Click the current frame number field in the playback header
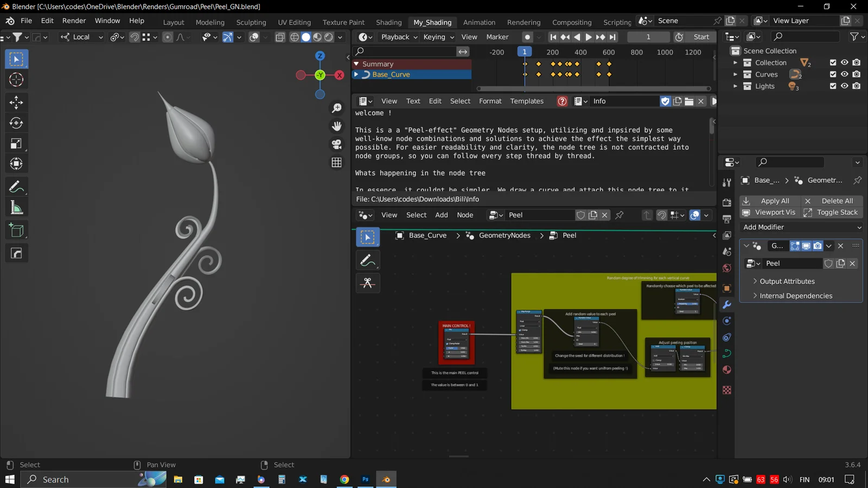 pos(648,37)
